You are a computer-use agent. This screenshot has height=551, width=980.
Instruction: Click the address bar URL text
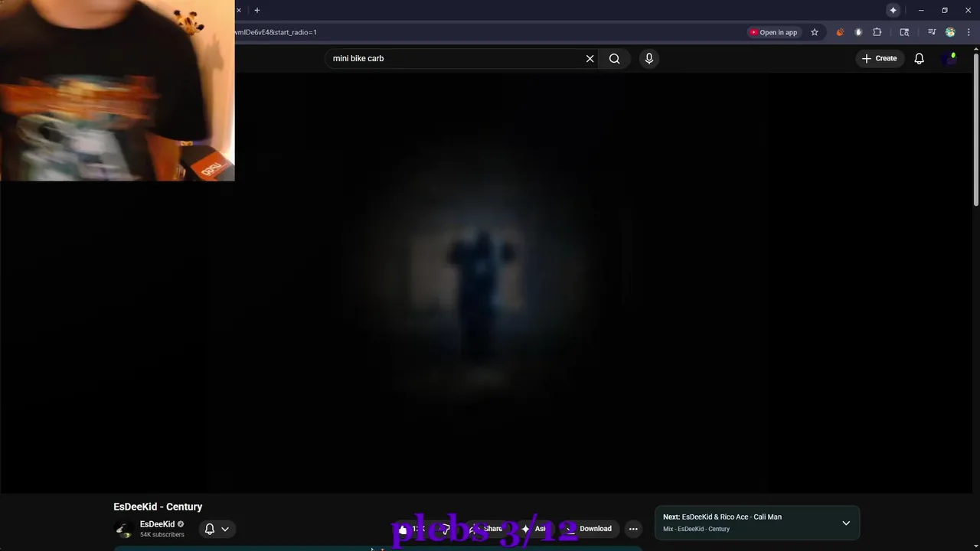(276, 32)
